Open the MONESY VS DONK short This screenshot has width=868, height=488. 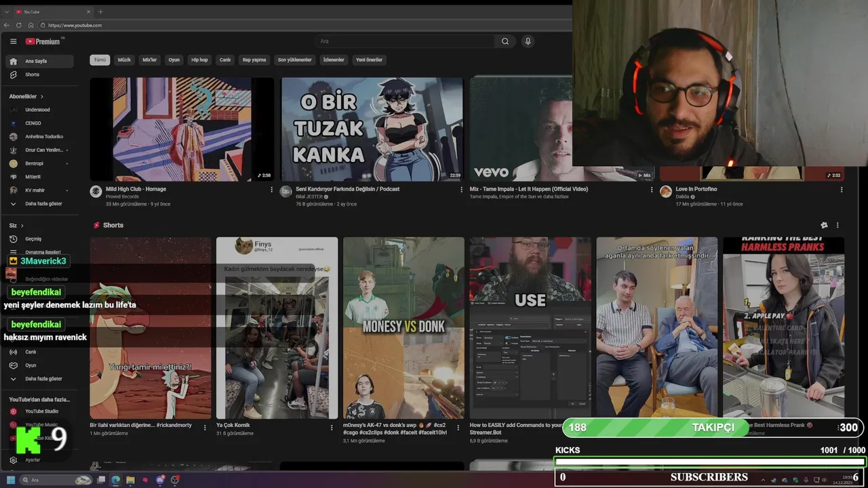[403, 327]
